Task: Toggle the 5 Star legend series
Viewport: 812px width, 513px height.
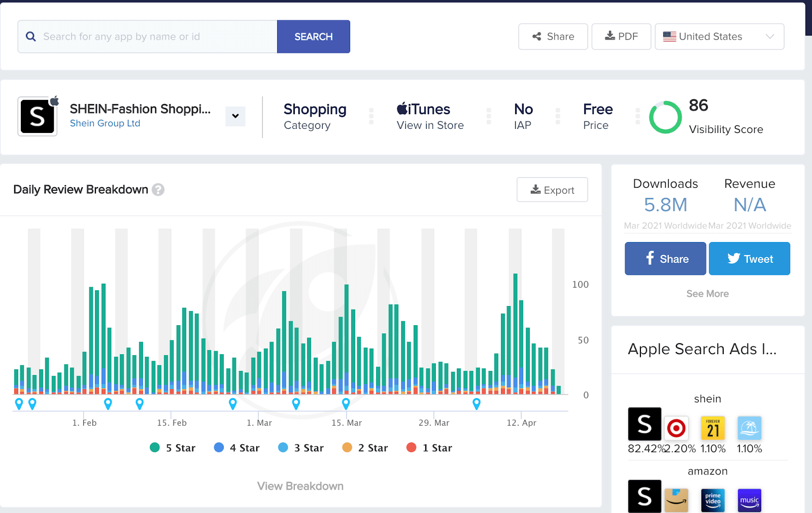Action: pyautogui.click(x=173, y=448)
